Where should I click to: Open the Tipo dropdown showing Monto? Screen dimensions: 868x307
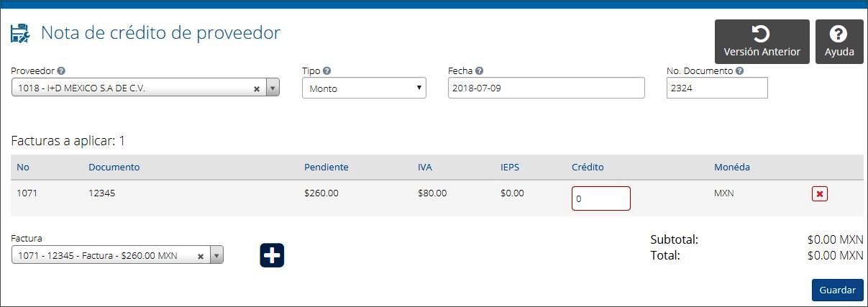click(x=364, y=88)
